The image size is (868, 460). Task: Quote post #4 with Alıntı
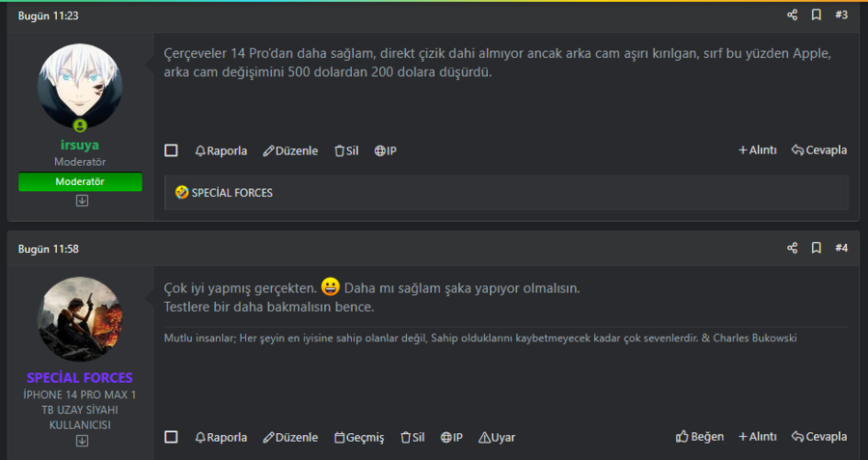[x=757, y=437]
